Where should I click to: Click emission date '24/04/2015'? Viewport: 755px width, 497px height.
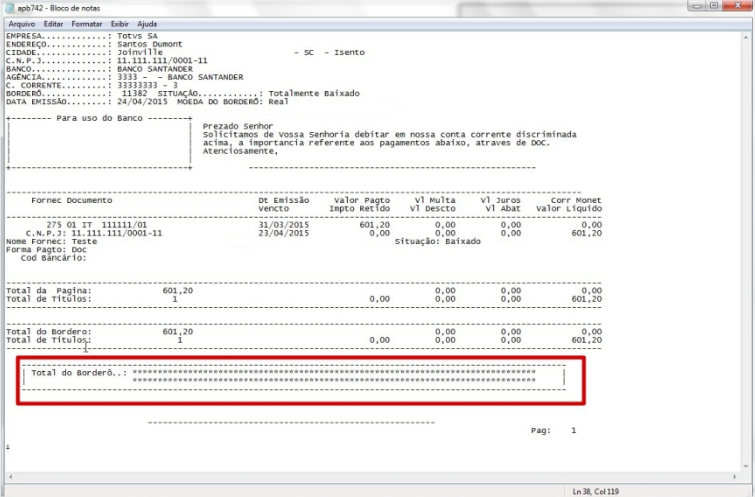[143, 102]
